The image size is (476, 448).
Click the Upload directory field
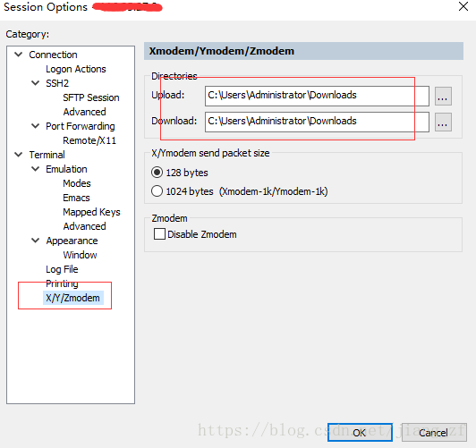coord(317,96)
